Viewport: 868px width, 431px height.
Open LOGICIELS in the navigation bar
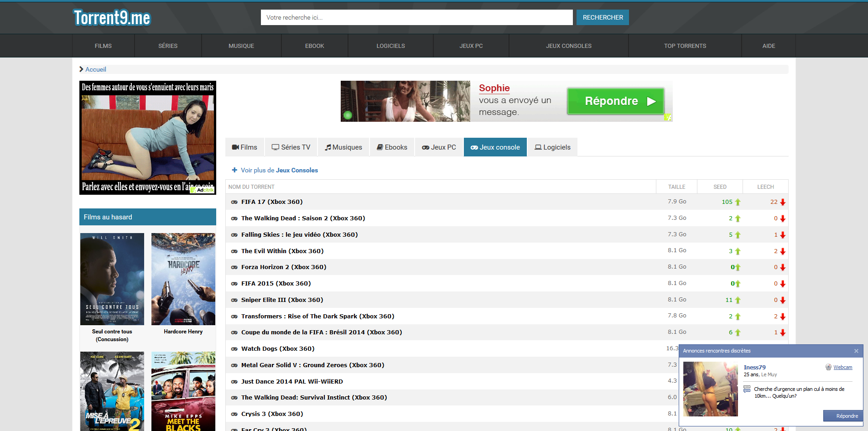(390, 46)
